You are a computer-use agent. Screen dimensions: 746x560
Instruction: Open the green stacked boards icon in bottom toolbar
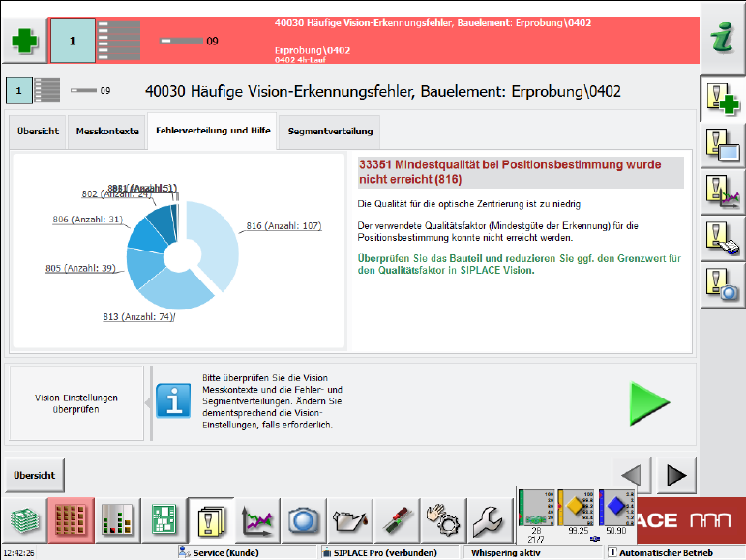click(24, 520)
